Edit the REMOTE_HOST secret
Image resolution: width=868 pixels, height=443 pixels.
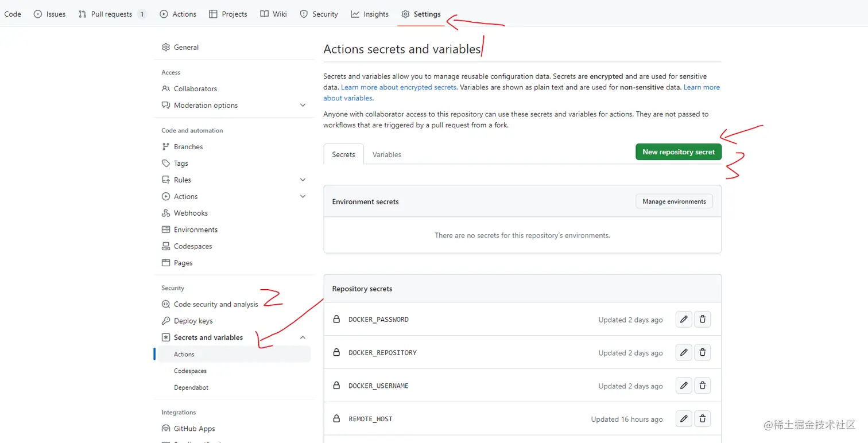pyautogui.click(x=683, y=419)
